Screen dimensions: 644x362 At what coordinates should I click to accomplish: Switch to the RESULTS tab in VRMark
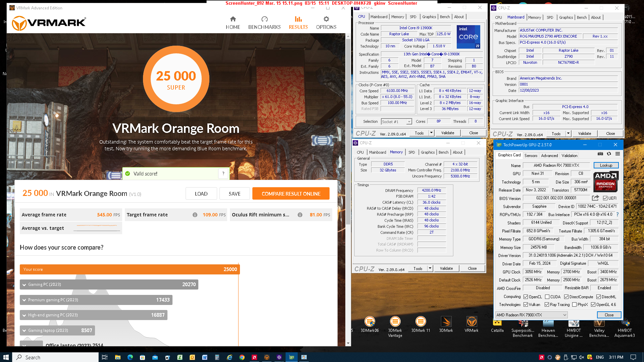(x=298, y=23)
